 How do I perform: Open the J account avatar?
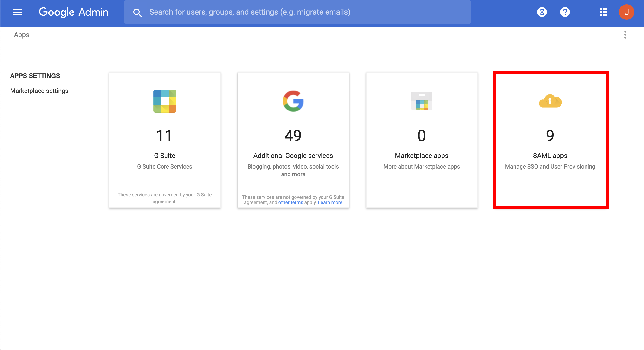pyautogui.click(x=626, y=12)
